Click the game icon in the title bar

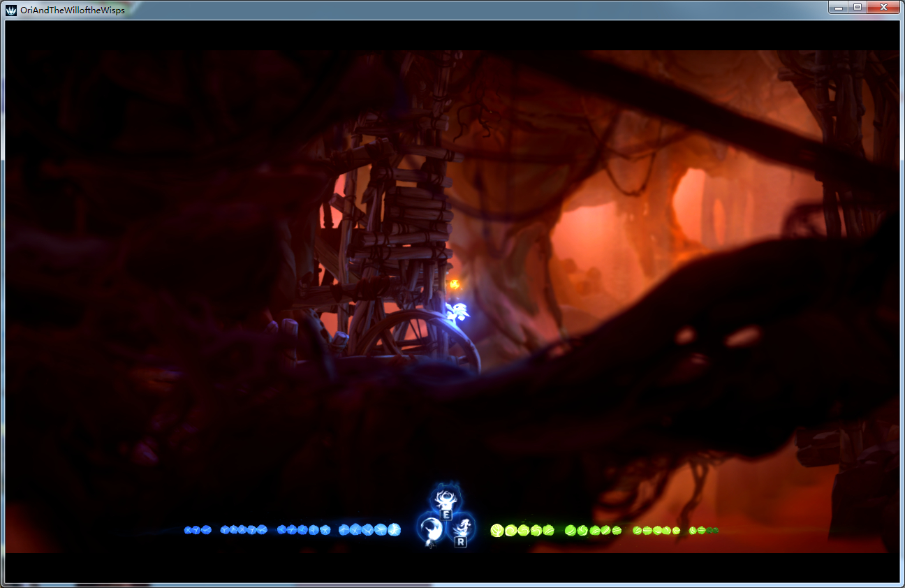[x=11, y=10]
